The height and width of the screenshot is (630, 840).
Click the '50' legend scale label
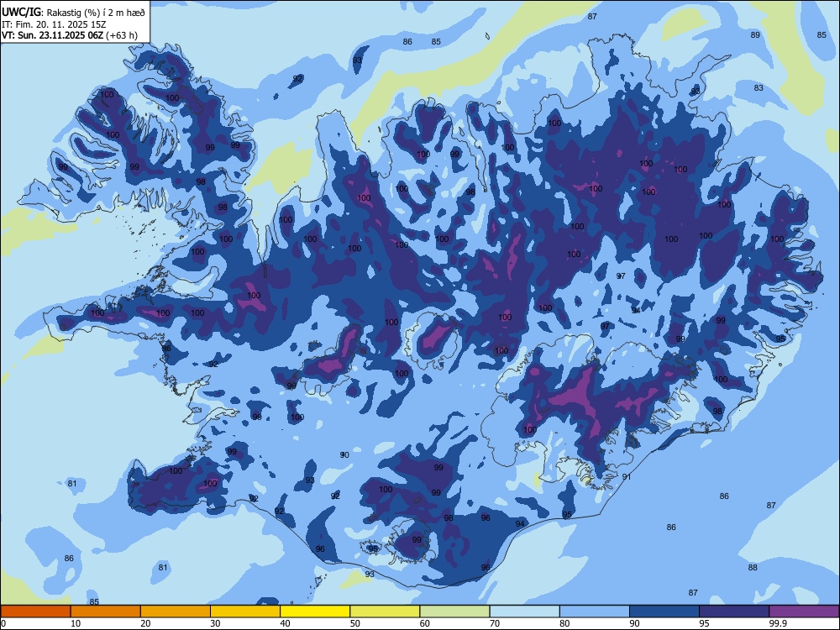coord(355,623)
